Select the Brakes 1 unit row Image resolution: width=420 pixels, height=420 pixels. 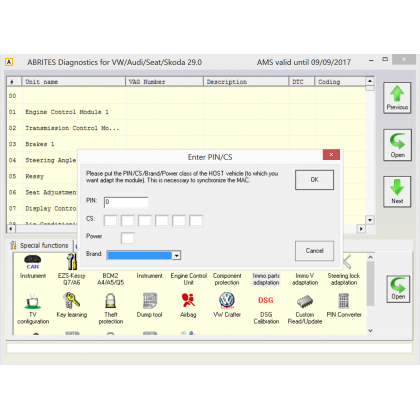pyautogui.click(x=186, y=144)
